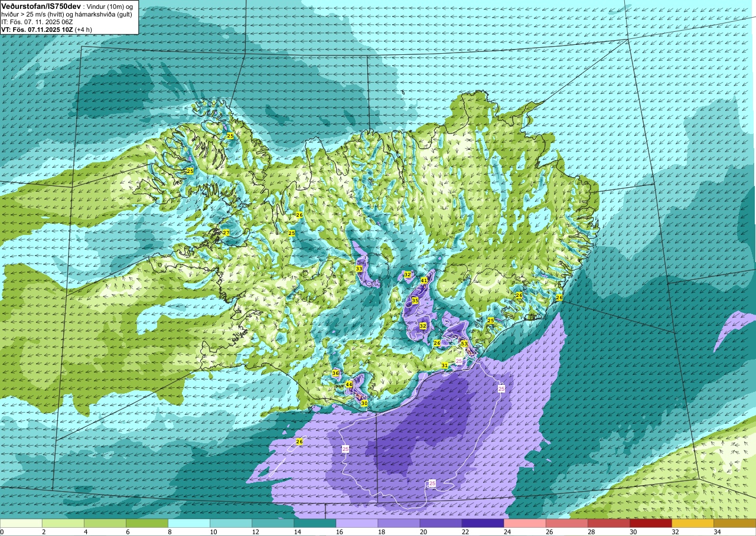Image resolution: width=756 pixels, height=536 pixels.
Task: Pick the 12–14 m/s legend swatch
Action: (x=273, y=523)
